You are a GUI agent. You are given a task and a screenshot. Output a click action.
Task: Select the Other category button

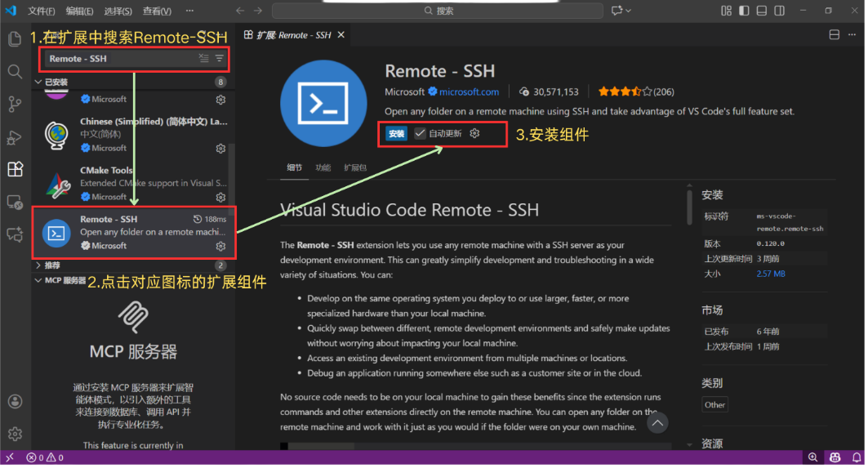(714, 405)
